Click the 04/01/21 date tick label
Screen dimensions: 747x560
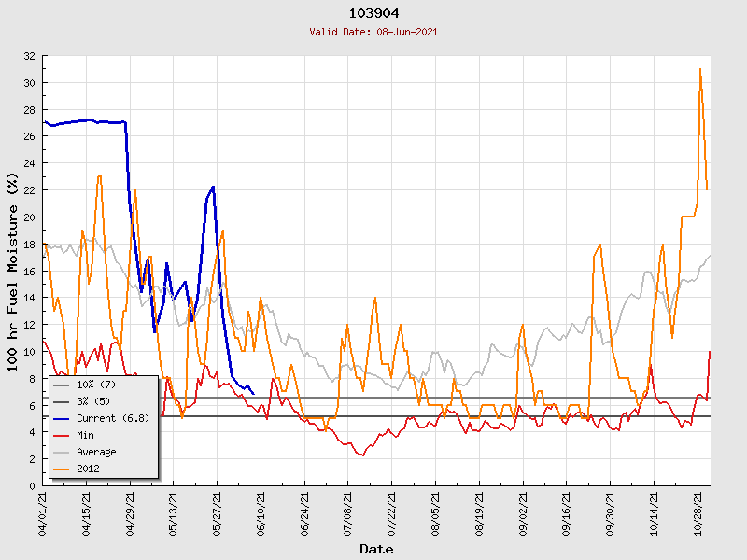click(44, 511)
